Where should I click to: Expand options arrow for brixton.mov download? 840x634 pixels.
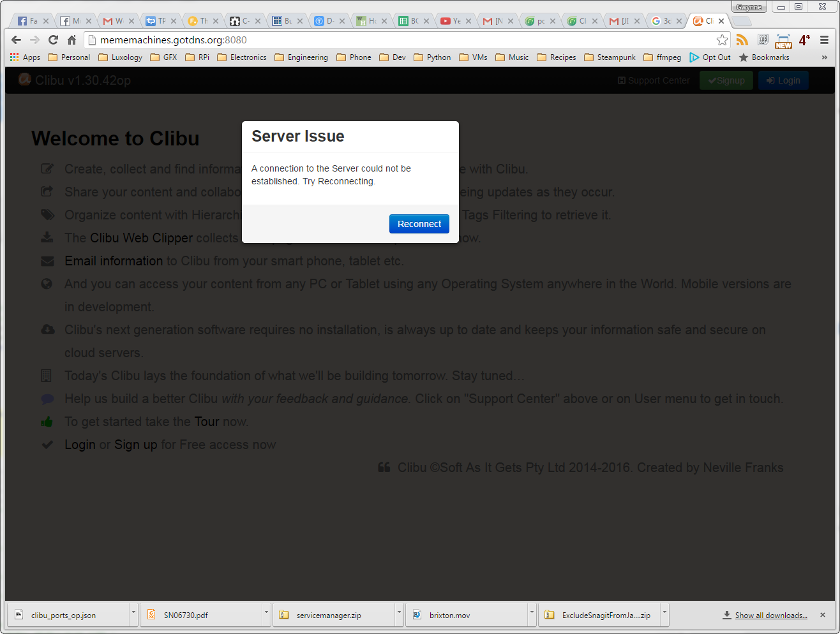click(532, 615)
